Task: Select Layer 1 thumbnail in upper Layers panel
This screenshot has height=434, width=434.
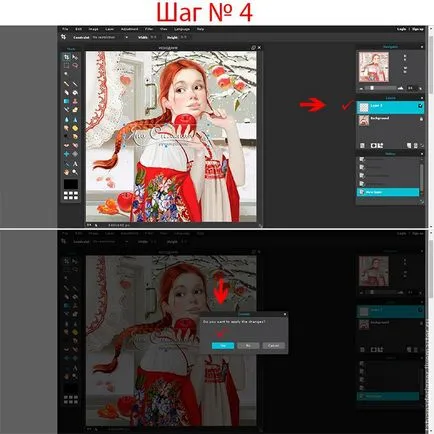Action: pos(364,107)
